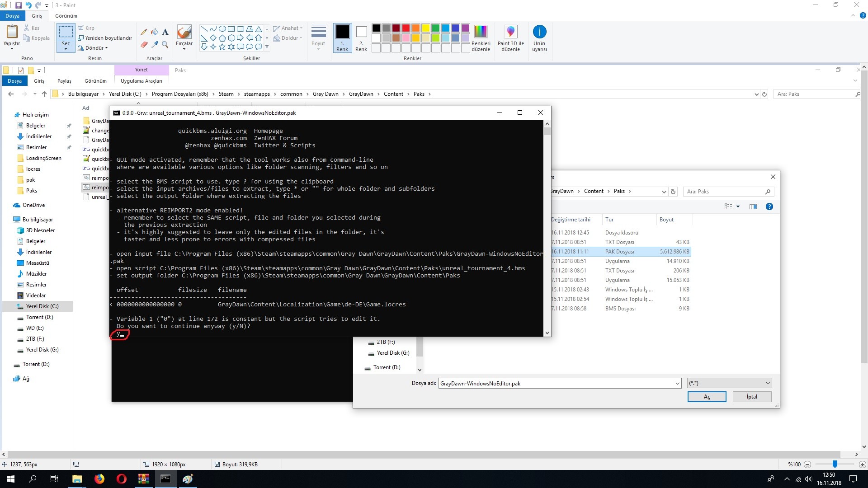Open Renkleri düzenle color editor
This screenshot has height=488, width=868.
481,38
